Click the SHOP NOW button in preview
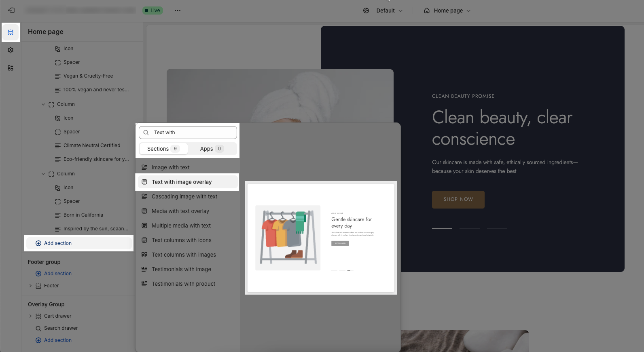 [458, 199]
